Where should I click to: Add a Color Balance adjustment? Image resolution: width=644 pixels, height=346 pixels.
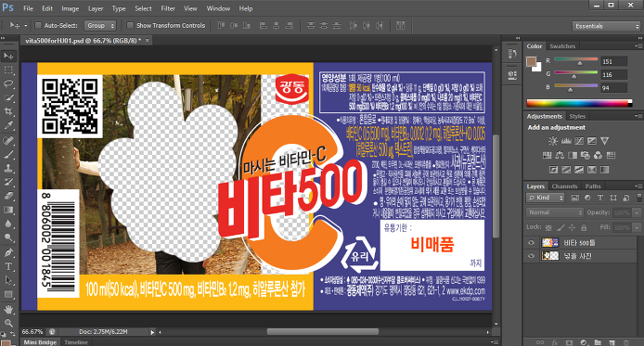click(560, 155)
